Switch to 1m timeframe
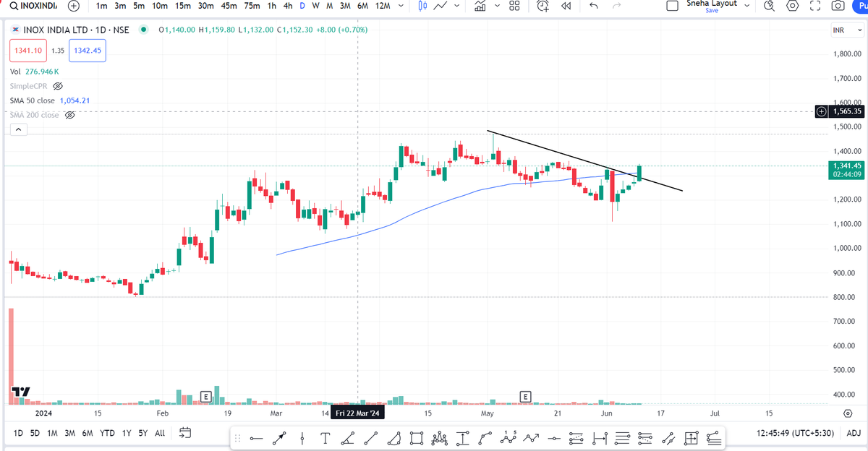 click(102, 6)
